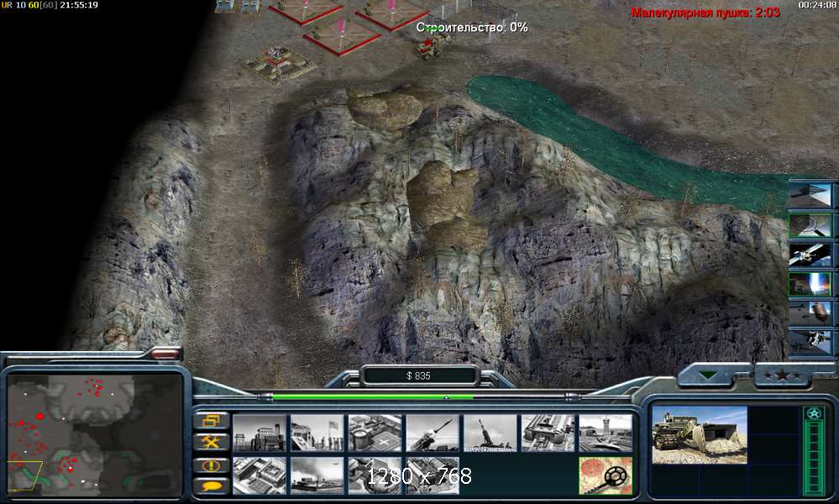Pick the Airfield icon with control tower
The height and width of the screenshot is (504, 839).
tap(606, 433)
